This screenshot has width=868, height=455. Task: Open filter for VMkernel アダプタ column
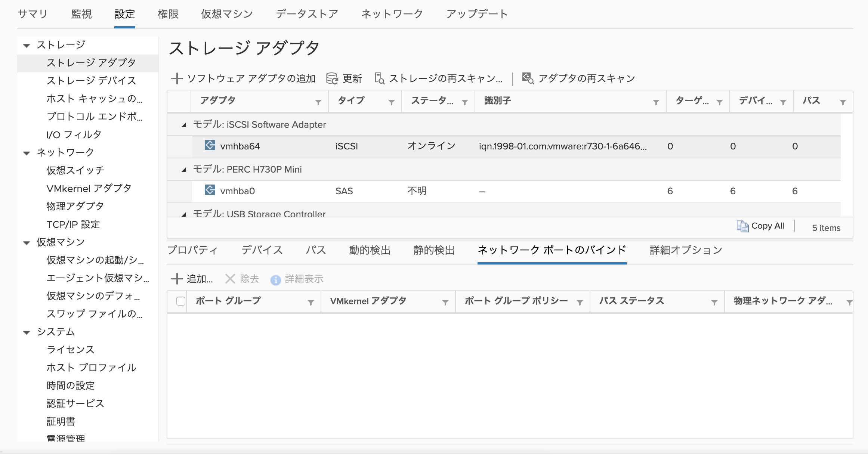pos(445,303)
